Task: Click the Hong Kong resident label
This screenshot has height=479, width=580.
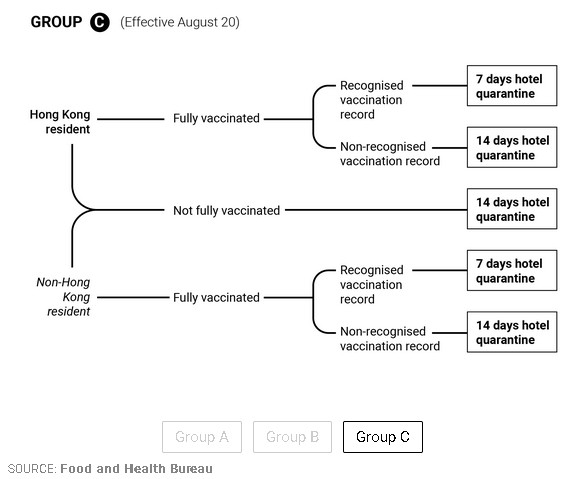Action: point(60,122)
